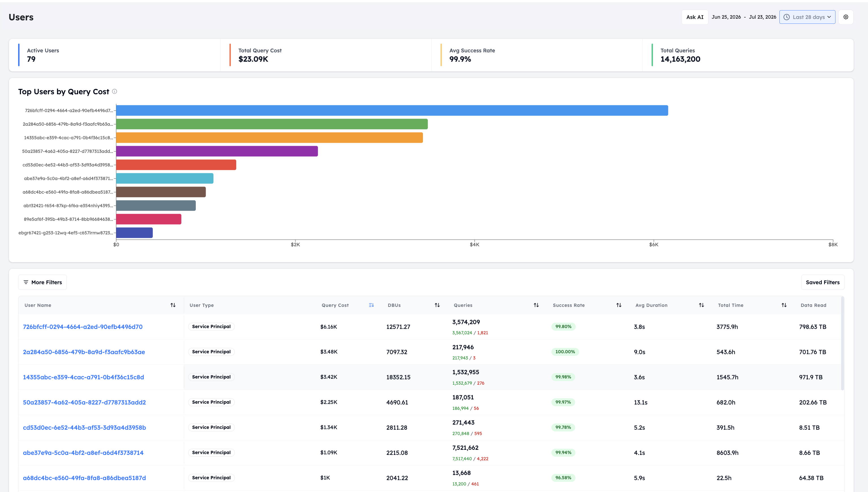Screen dimensions: 868x492
Task: Click chart label abt32421-t654-87kp-6f6a
Action: click(68, 206)
